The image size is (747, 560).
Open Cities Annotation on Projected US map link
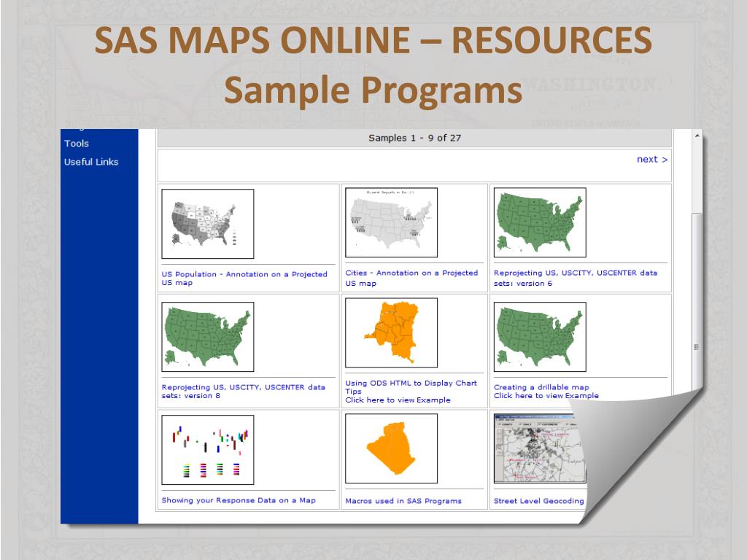411,278
